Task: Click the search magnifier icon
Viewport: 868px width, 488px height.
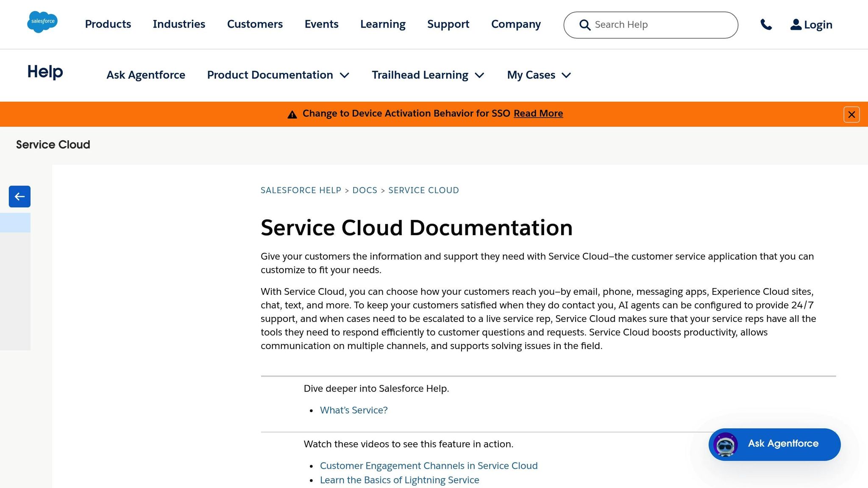Action: pyautogui.click(x=585, y=25)
